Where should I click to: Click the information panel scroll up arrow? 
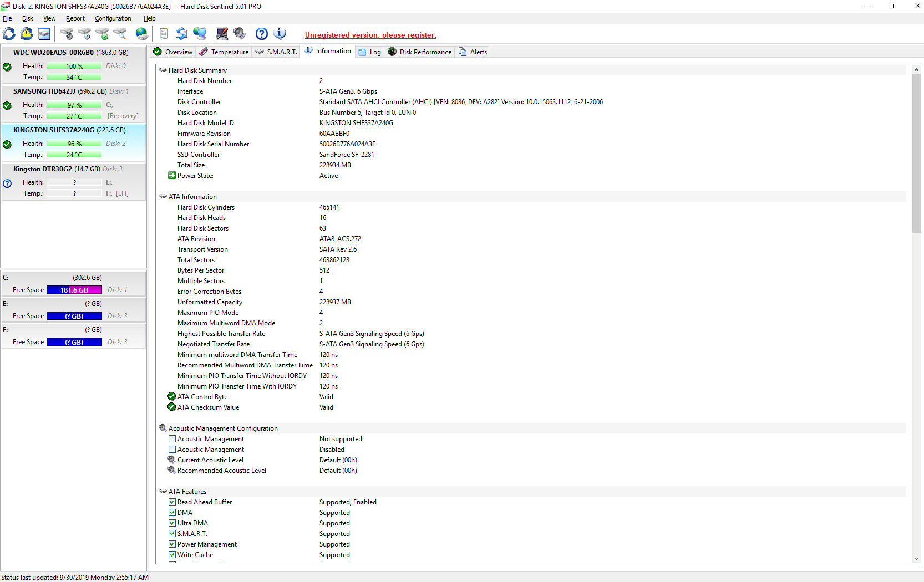click(x=916, y=70)
